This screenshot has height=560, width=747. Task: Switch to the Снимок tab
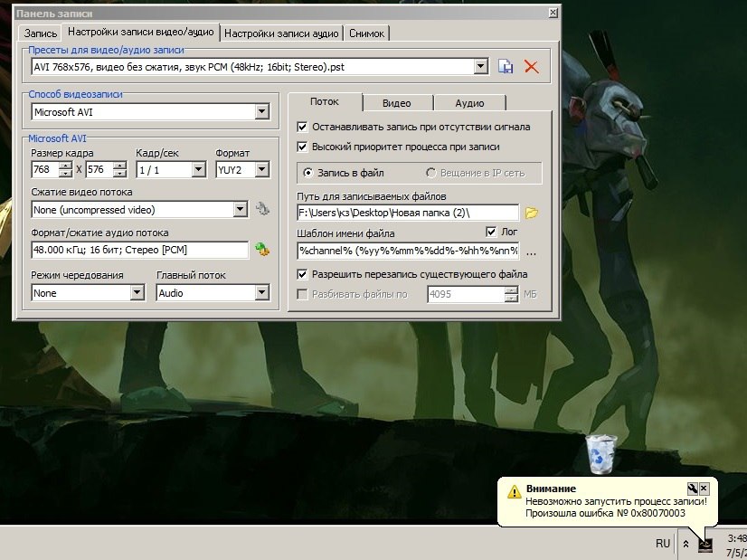coord(367,33)
